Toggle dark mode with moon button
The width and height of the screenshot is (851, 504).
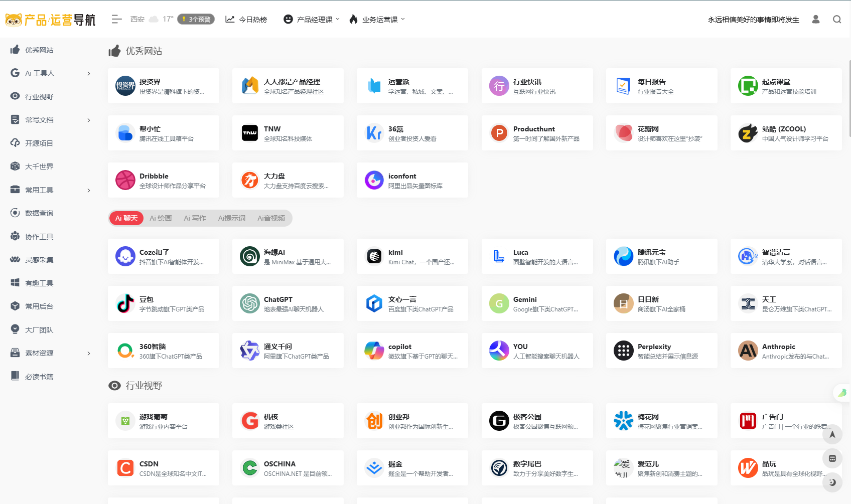[832, 482]
